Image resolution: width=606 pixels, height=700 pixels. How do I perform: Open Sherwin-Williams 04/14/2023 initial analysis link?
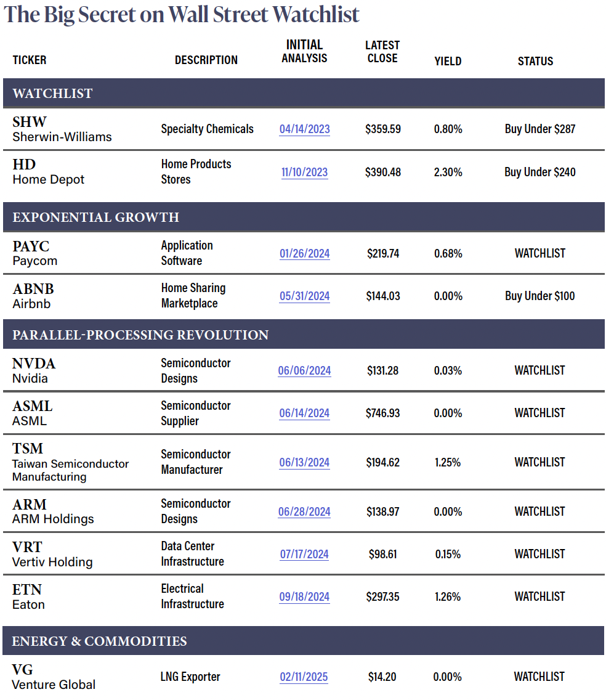(304, 129)
